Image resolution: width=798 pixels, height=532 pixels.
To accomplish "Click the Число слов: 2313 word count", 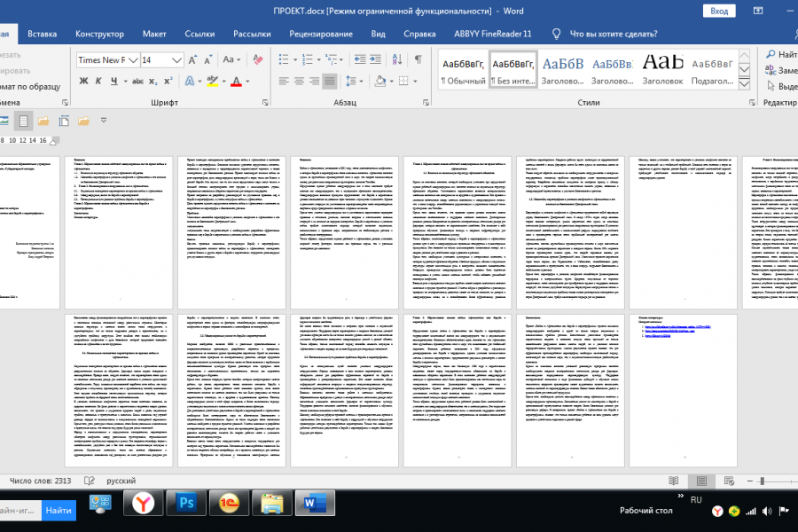I will (40, 481).
